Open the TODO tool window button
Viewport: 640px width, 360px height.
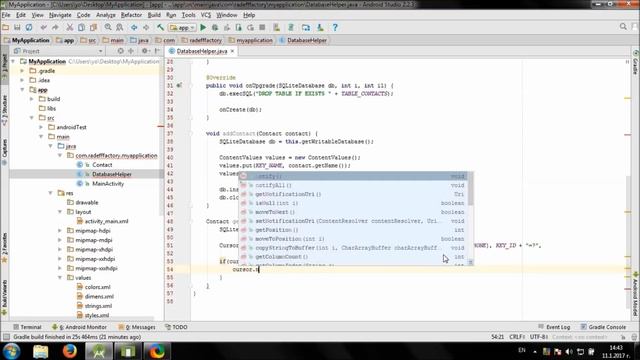pos(176,327)
